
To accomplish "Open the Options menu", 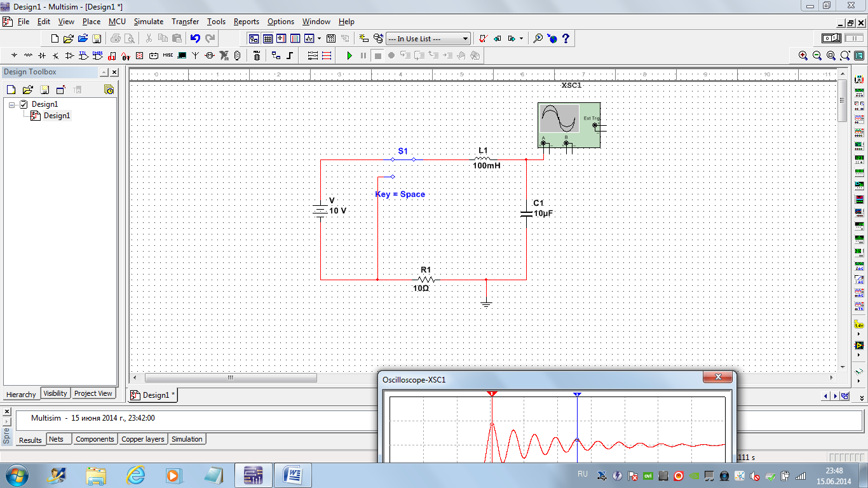I will tap(280, 21).
